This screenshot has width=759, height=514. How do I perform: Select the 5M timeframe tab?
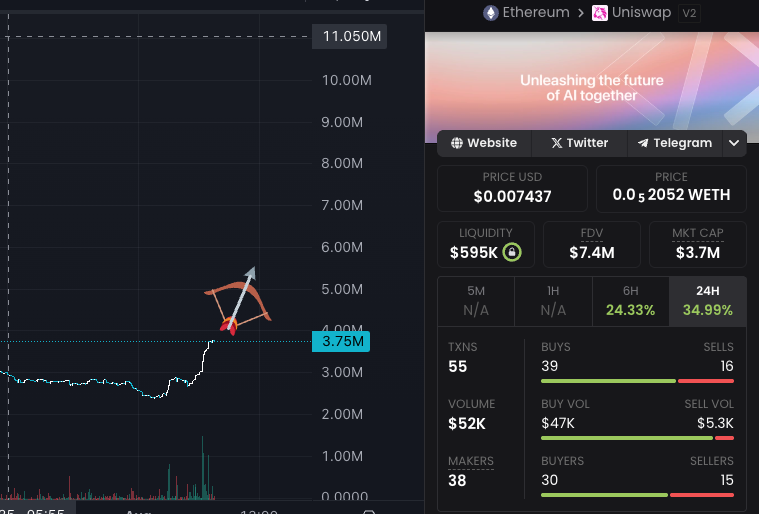click(x=476, y=301)
